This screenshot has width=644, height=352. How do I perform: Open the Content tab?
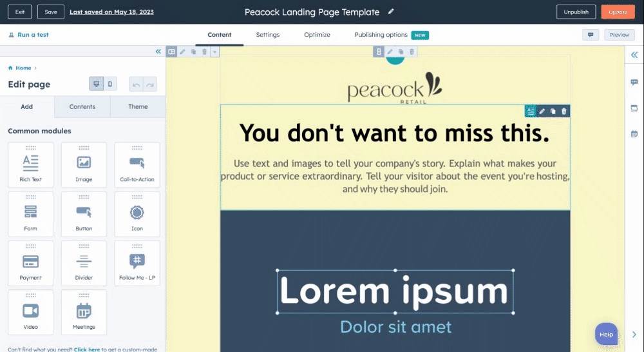click(x=220, y=35)
